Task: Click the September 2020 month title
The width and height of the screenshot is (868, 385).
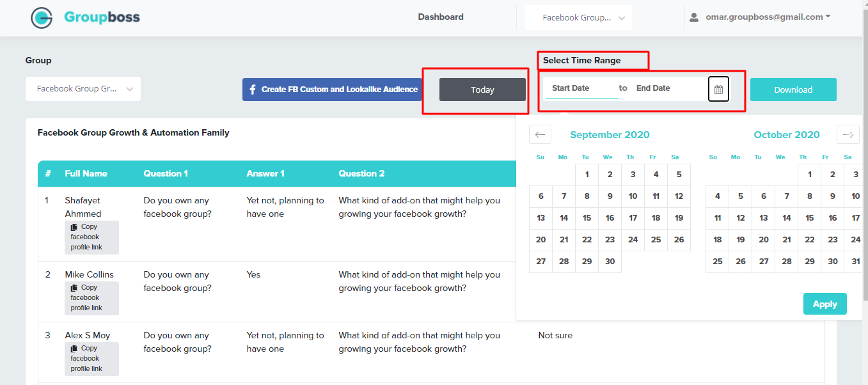Action: click(610, 135)
